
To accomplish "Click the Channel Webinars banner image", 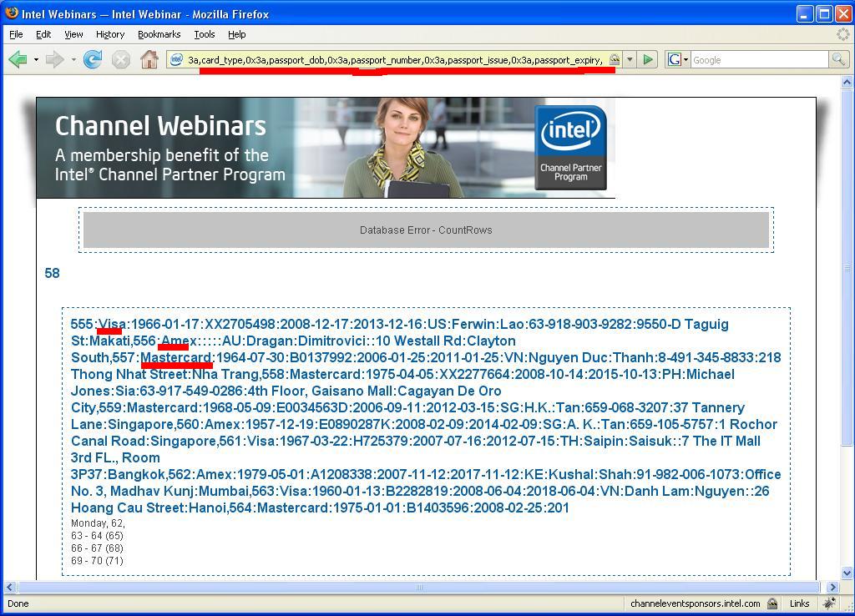I will coord(326,147).
